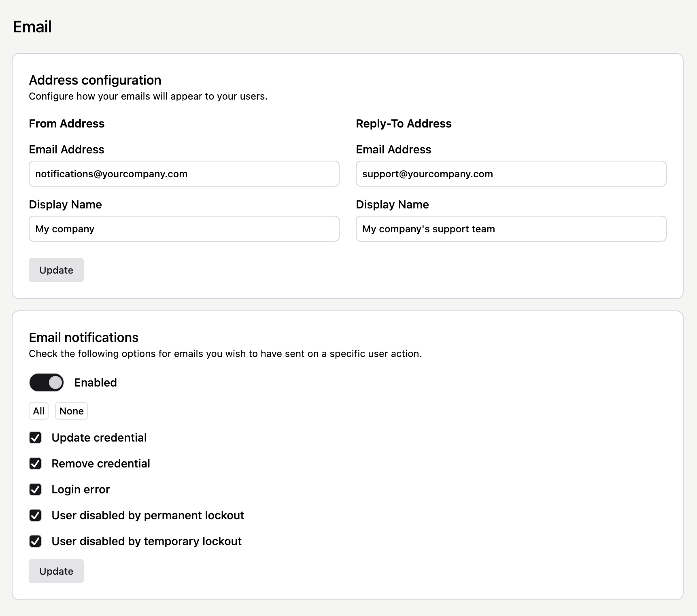Click the Remove credential label text
This screenshot has width=697, height=616.
click(x=100, y=463)
